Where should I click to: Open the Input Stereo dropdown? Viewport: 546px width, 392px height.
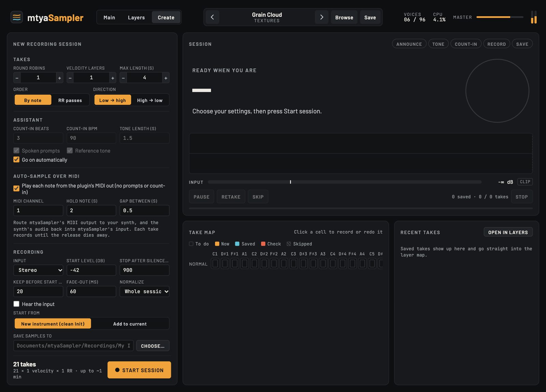coord(38,270)
